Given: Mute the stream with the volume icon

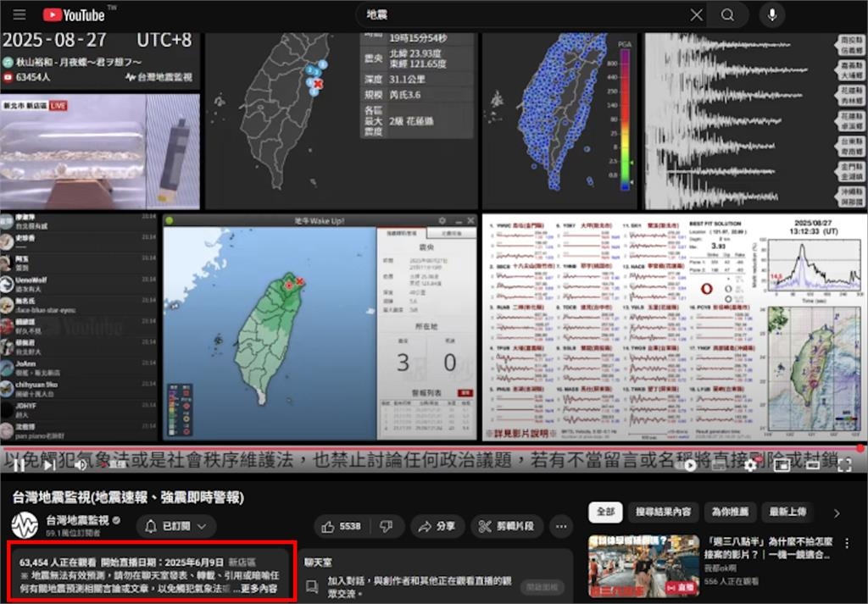Looking at the screenshot, I should tap(81, 465).
